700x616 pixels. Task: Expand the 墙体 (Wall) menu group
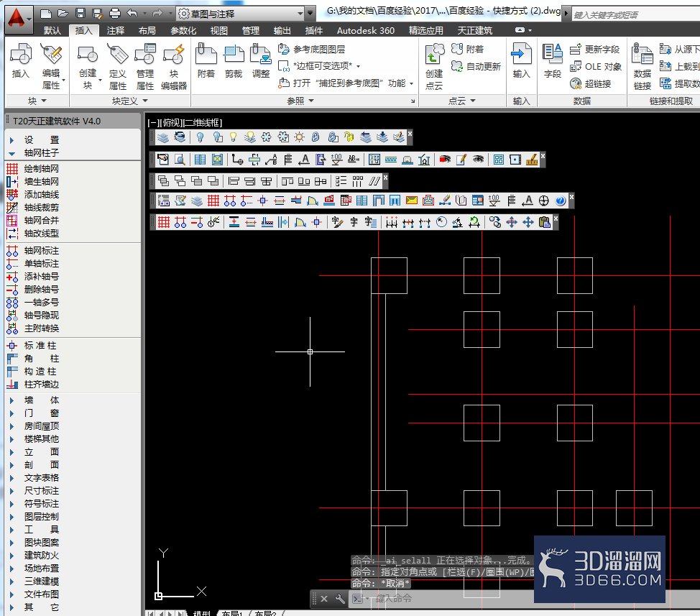[34, 400]
